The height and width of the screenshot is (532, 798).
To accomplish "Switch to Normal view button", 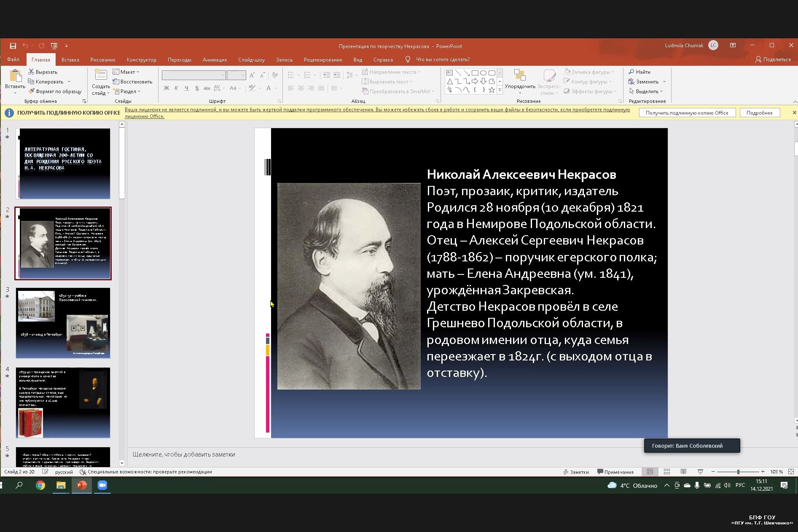I will click(x=650, y=472).
